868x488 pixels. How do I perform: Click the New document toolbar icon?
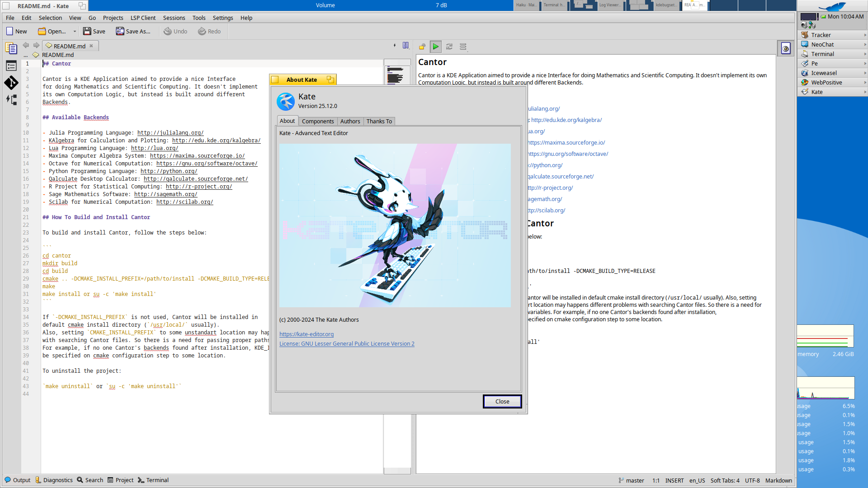pos(10,31)
